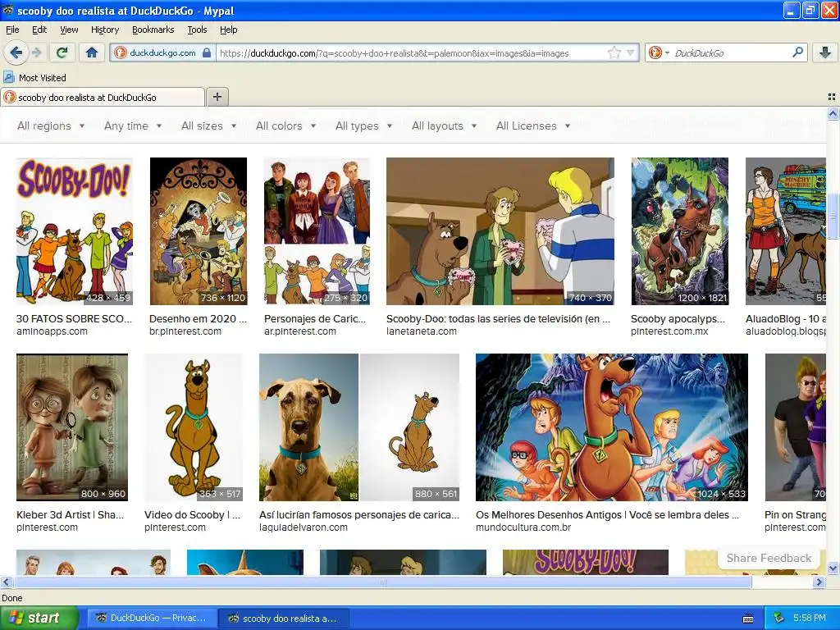840x630 pixels.
Task: Open the Scooby-Doo: todas las series link
Action: click(x=498, y=319)
